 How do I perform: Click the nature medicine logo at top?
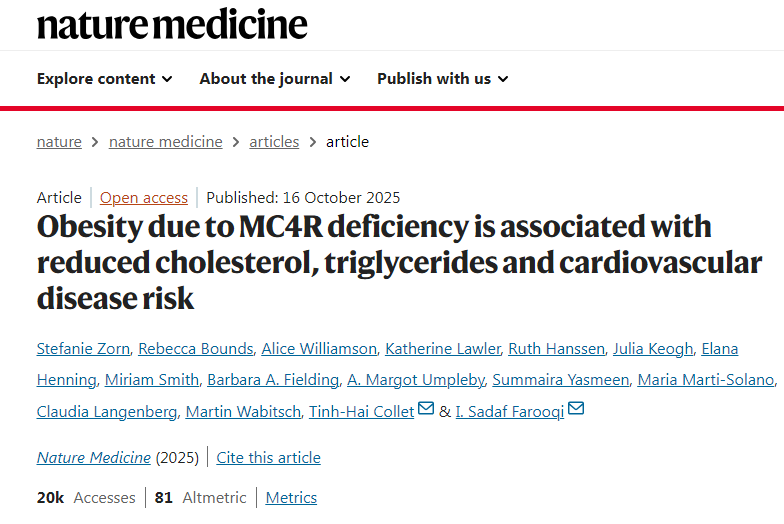[x=172, y=24]
